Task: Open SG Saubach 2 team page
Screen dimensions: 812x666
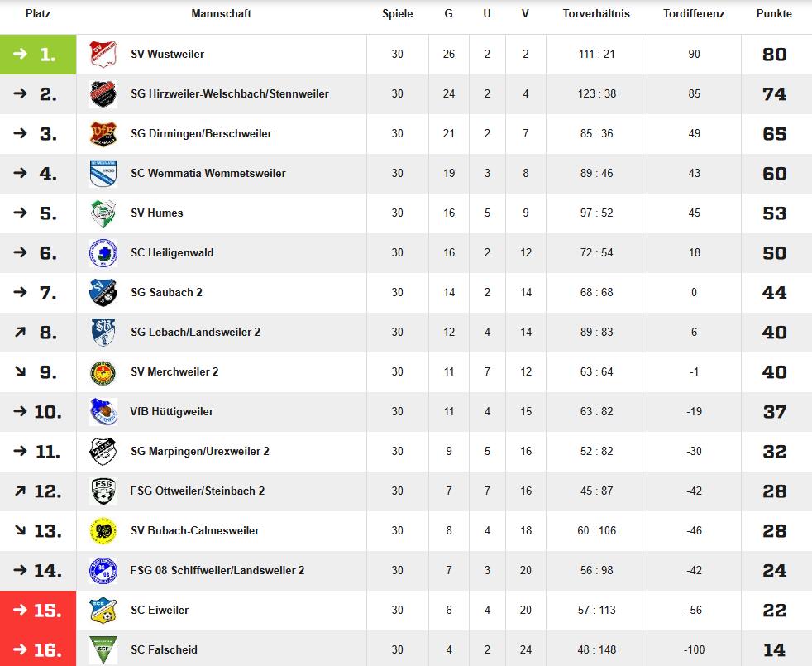Action: [166, 293]
